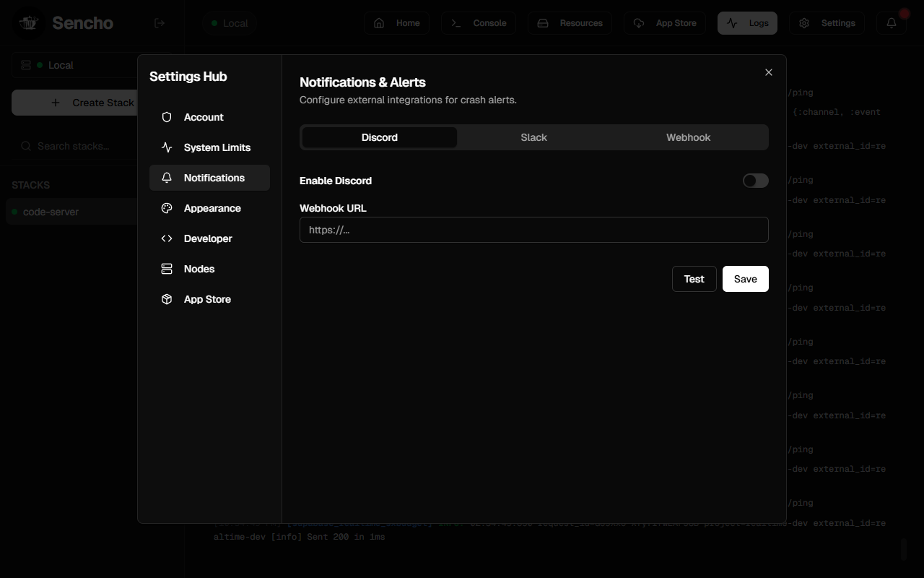Click the Account shield icon
This screenshot has width=924, height=578.
point(167,117)
